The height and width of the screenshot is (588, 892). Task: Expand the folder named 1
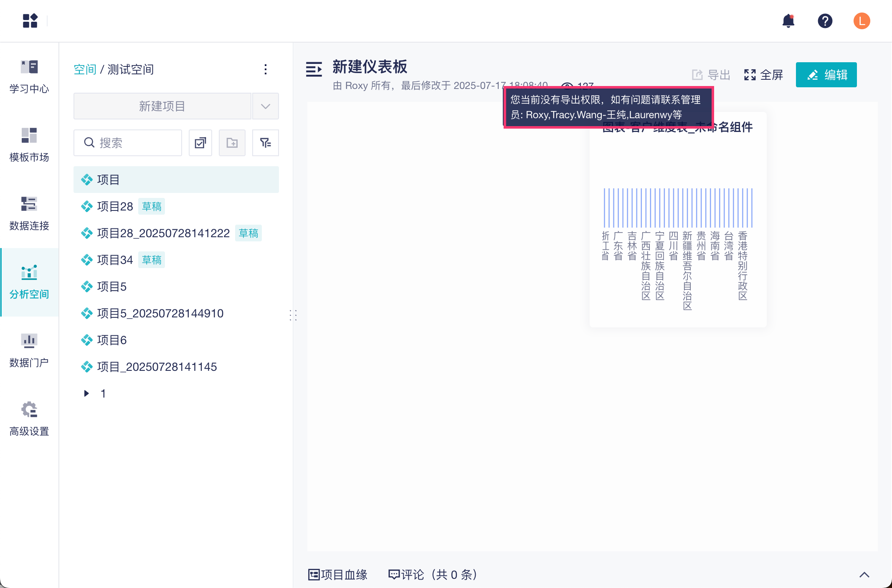click(x=86, y=393)
